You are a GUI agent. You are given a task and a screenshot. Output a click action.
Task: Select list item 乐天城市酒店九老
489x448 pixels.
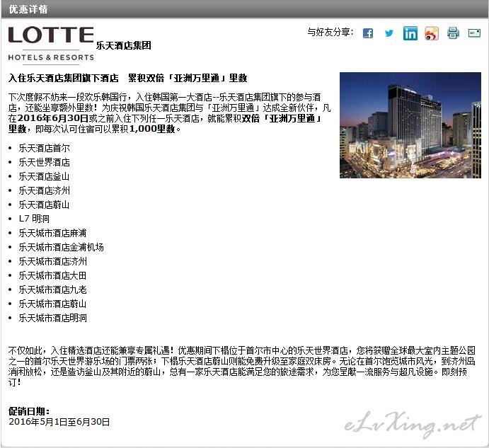coord(52,289)
